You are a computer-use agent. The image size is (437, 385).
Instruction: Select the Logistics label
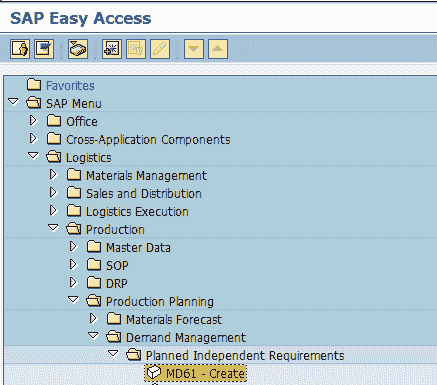click(x=88, y=158)
